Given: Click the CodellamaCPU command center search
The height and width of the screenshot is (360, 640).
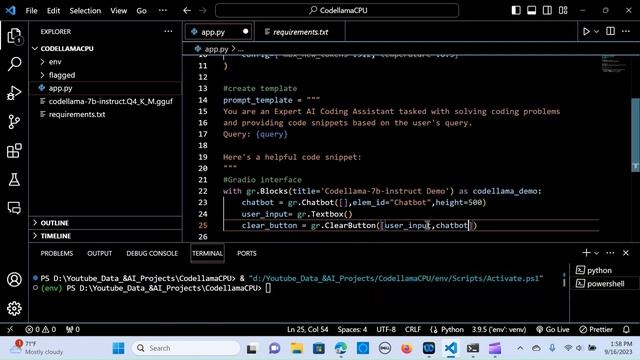Looking at the screenshot, I should [337, 10].
